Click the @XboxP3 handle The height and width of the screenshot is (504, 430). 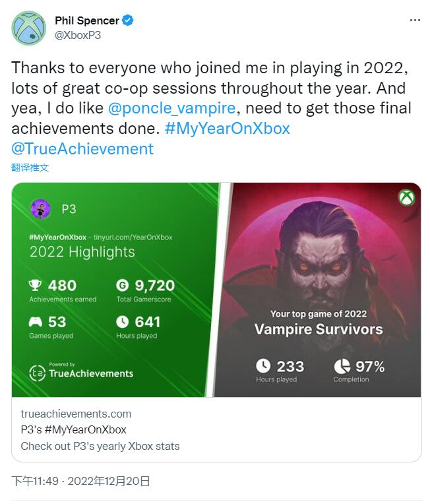[x=78, y=35]
